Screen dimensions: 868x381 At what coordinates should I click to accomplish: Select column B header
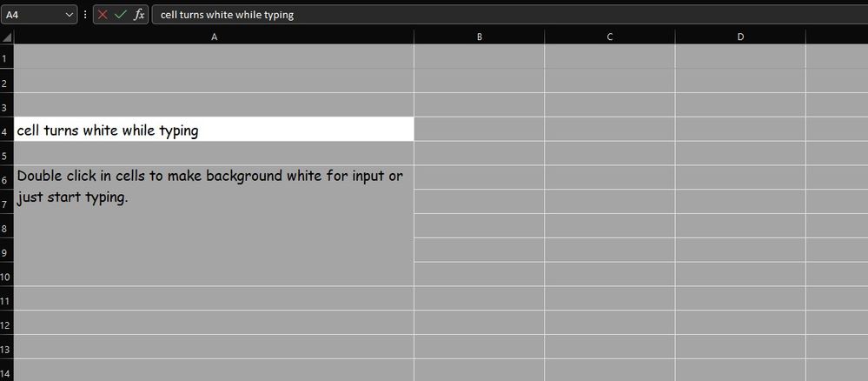coord(479,37)
